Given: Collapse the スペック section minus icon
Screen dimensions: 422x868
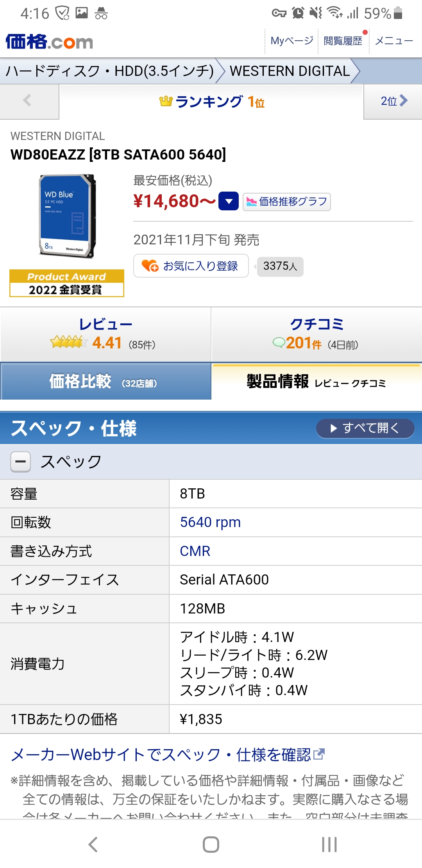Looking at the screenshot, I should point(20,462).
